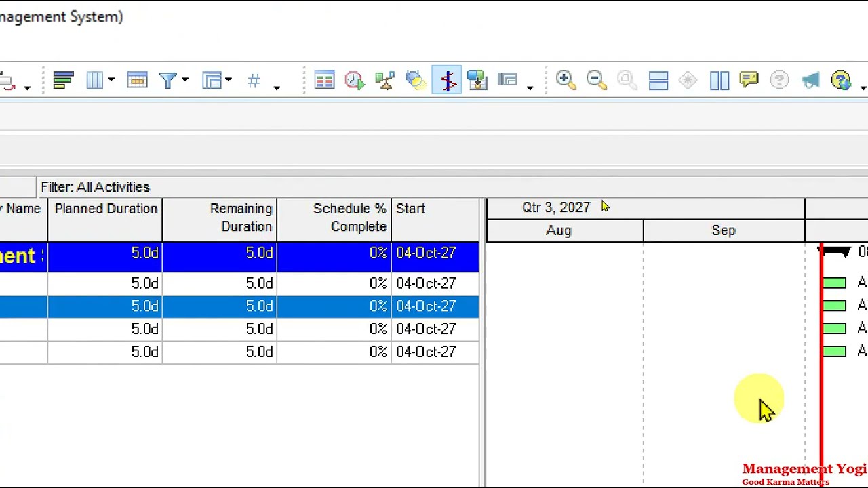Click the hash (#) toolbar icon

254,81
